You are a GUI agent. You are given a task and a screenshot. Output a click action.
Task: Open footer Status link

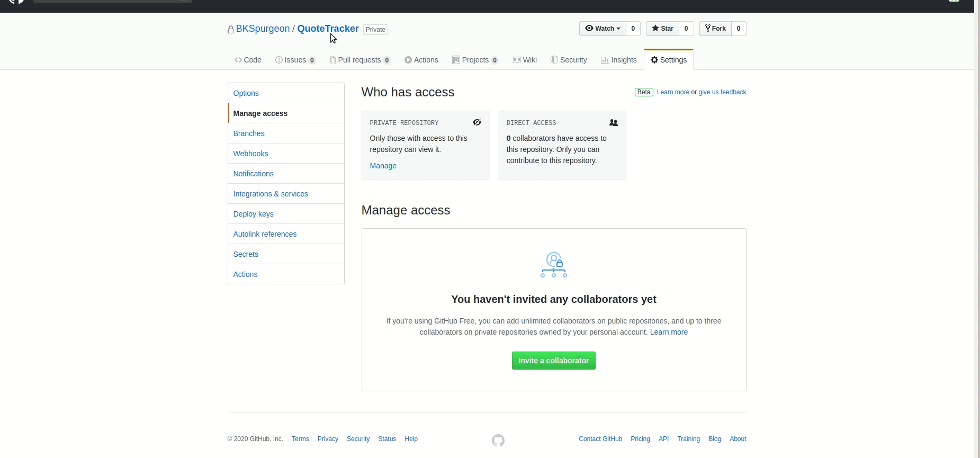point(387,439)
